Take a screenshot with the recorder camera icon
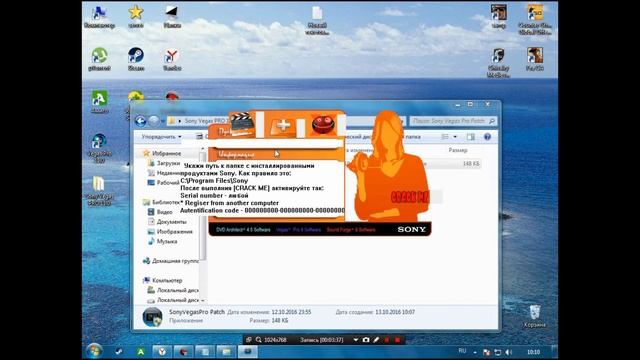This screenshot has height=360, width=640. pos(366,340)
